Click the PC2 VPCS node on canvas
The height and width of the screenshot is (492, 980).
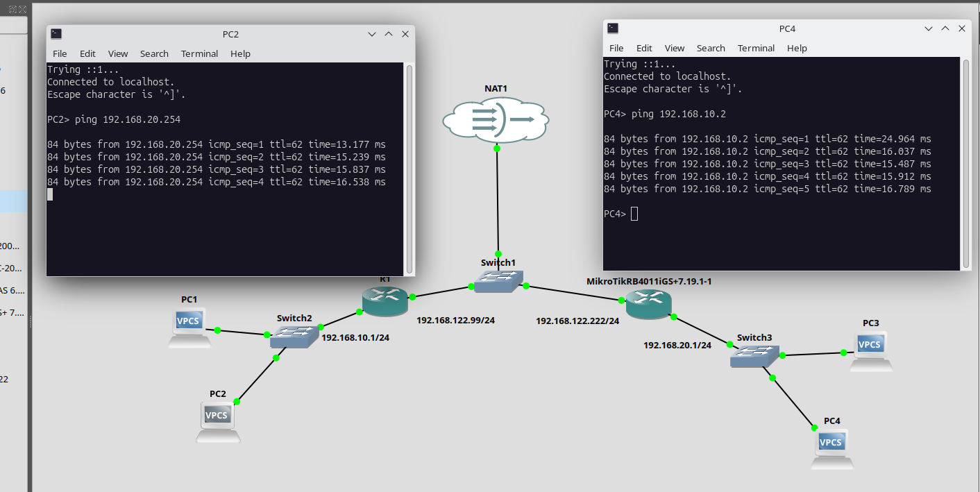[x=217, y=421]
